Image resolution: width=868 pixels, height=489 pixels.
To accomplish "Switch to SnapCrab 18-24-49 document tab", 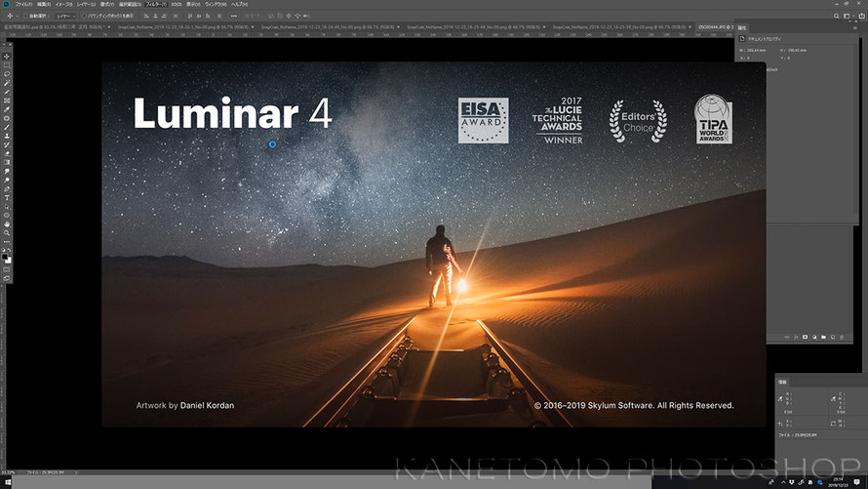I will (328, 26).
